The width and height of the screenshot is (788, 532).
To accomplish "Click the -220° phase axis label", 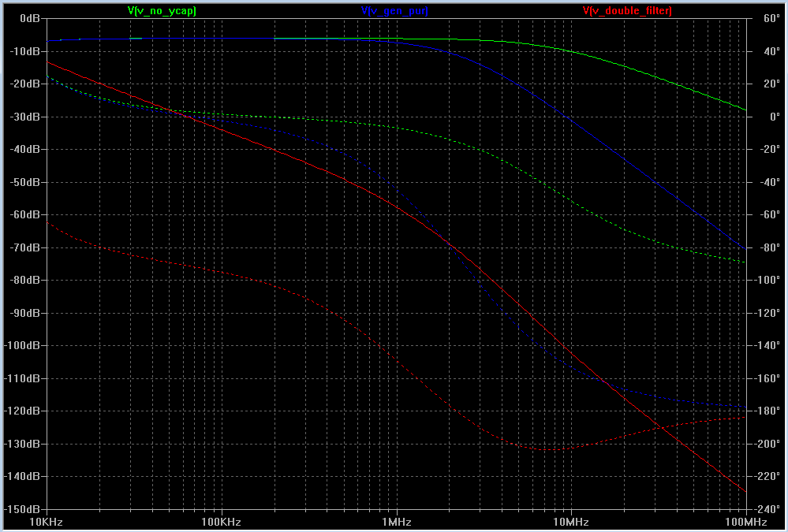I will [767, 476].
